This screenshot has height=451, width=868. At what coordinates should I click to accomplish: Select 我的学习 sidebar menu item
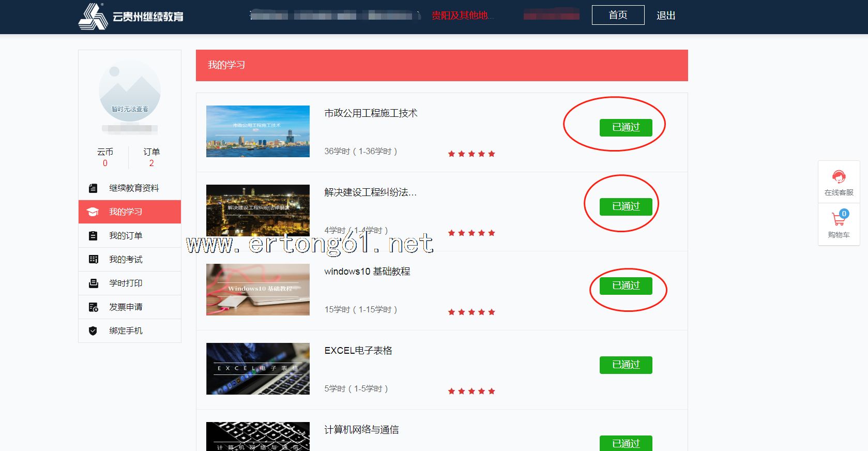click(126, 212)
